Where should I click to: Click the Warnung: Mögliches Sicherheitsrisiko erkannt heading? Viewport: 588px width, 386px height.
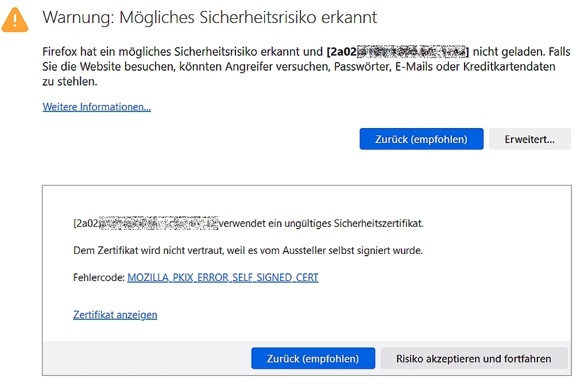[210, 17]
